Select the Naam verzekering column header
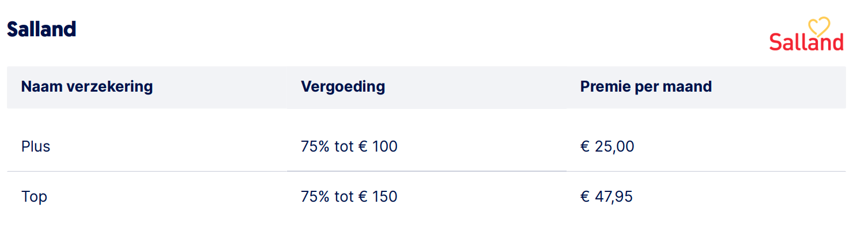Viewport: 868px width, 234px height. 87,87
